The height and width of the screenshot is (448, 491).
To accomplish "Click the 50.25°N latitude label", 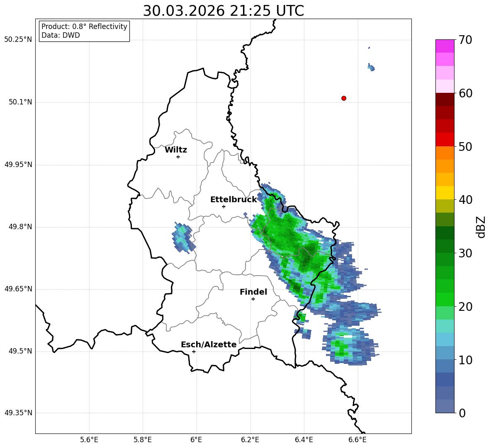I will 18,40.
